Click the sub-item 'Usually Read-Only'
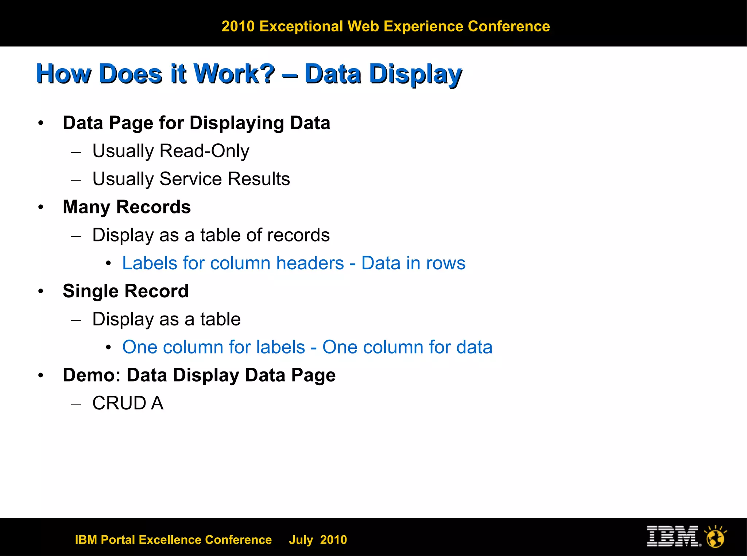This screenshot has height=560, width=747. (x=171, y=151)
